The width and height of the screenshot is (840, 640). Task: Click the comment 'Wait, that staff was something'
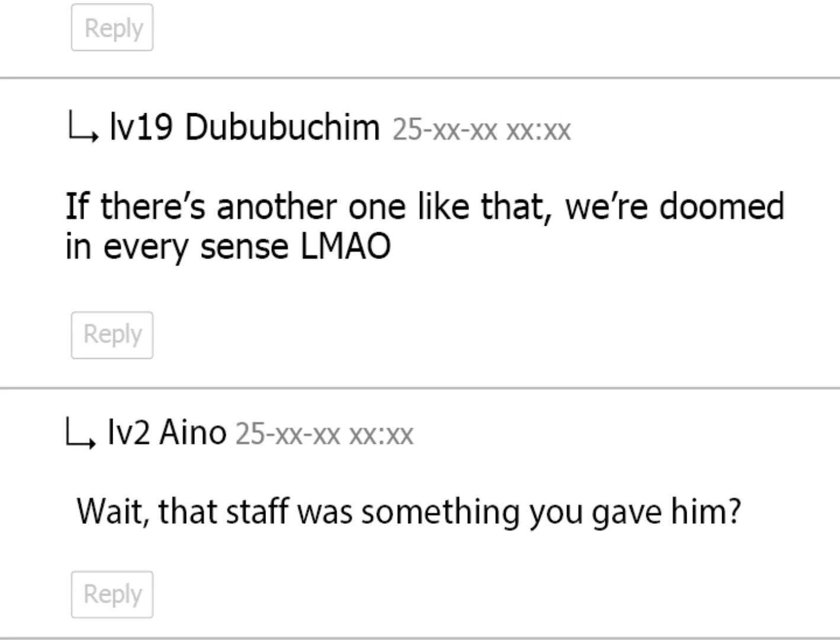pos(409,511)
